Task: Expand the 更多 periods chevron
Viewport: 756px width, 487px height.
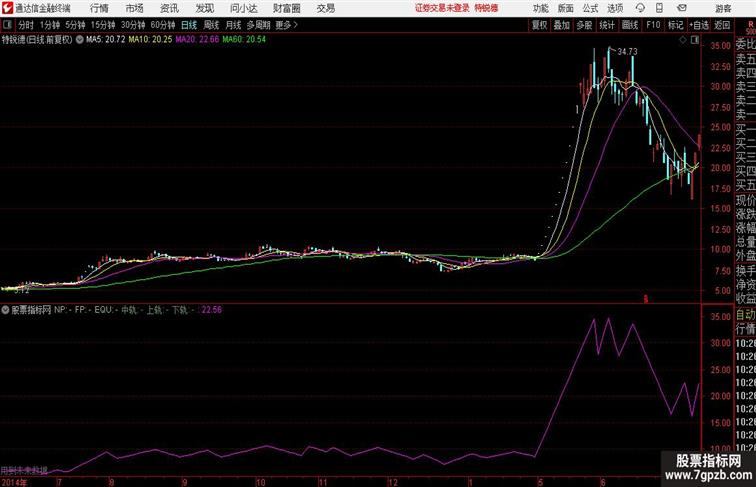Action: [287, 25]
